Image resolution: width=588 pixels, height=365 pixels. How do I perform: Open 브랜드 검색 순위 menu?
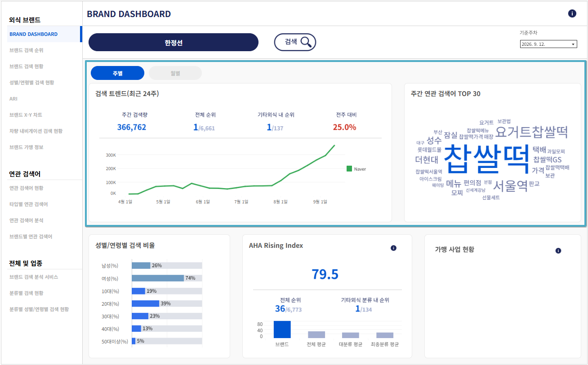tap(27, 50)
